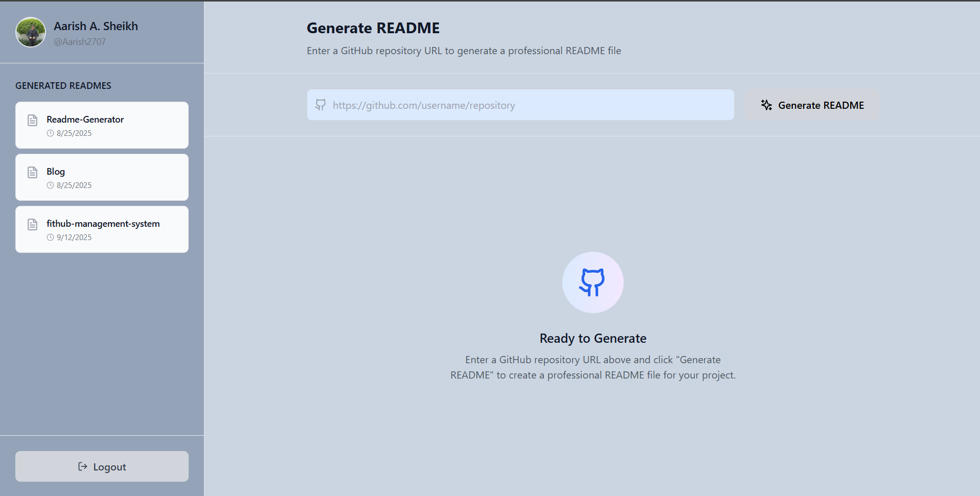Image resolution: width=980 pixels, height=496 pixels.
Task: Click the document icon beside Blog
Action: tap(33, 173)
